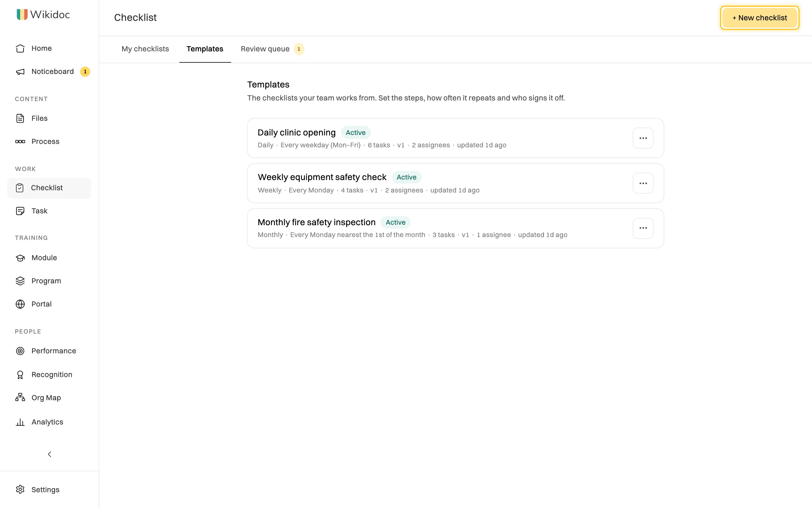Click the Noticeboard notification badge
This screenshot has width=812, height=508.
click(x=85, y=72)
